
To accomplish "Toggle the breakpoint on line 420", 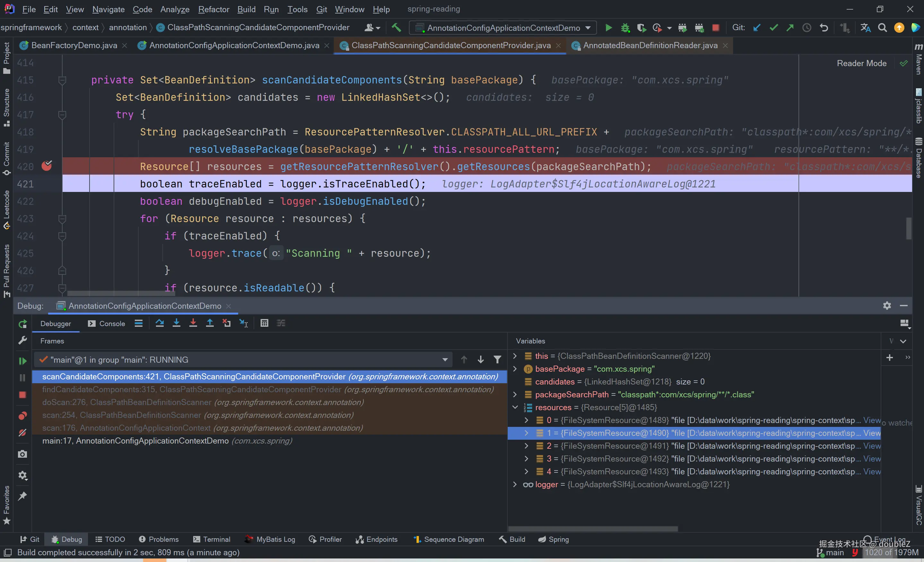I will pos(47,166).
